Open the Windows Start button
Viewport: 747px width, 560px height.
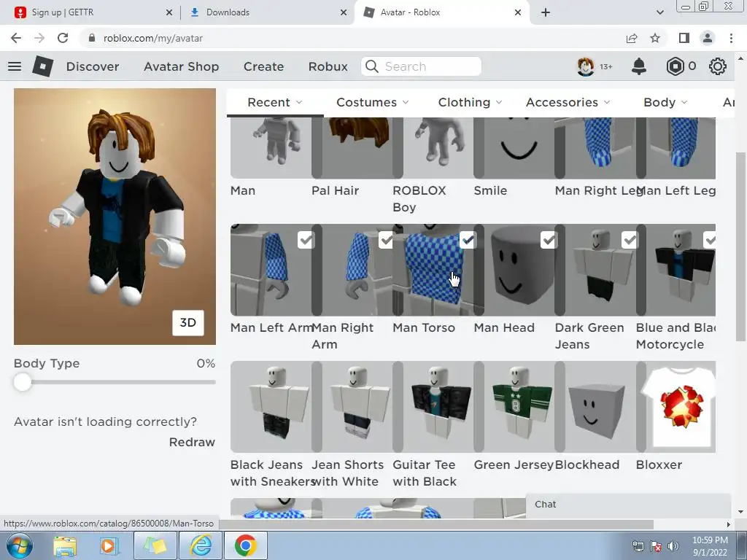[20, 545]
